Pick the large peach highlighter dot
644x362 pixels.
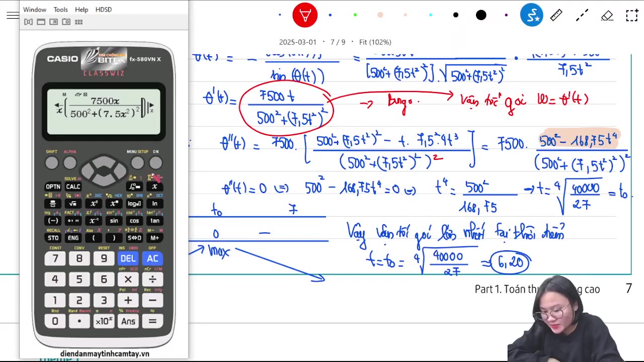(x=380, y=15)
